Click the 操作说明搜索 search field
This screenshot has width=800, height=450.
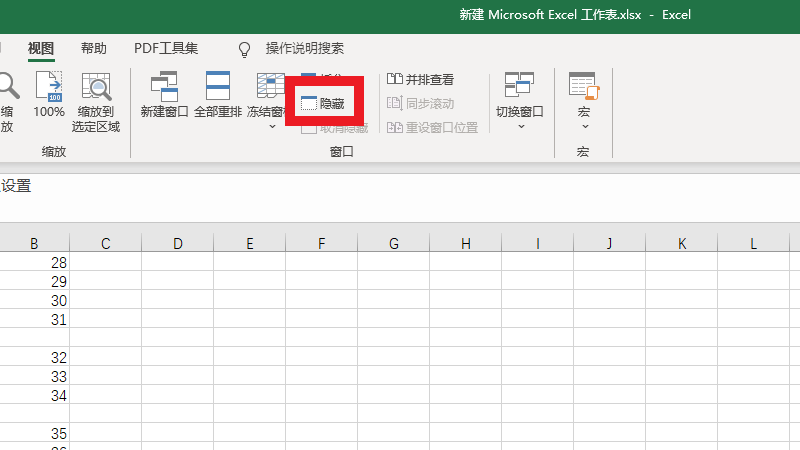pyautogui.click(x=305, y=48)
